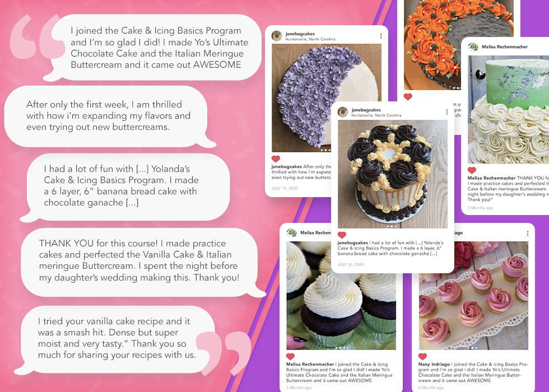Toggle like on purple flower cake post
Viewport: 549px width, 392px height.
point(276,158)
